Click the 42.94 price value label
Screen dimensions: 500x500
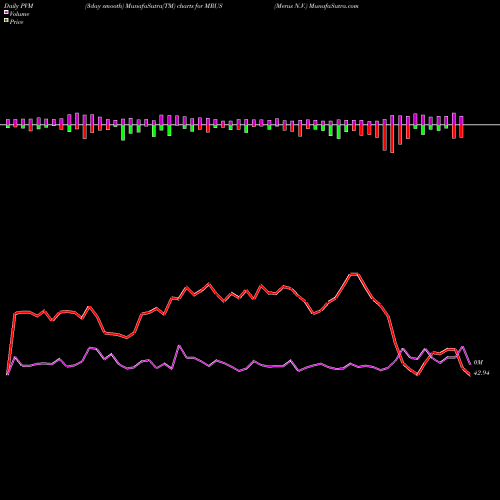(x=481, y=373)
